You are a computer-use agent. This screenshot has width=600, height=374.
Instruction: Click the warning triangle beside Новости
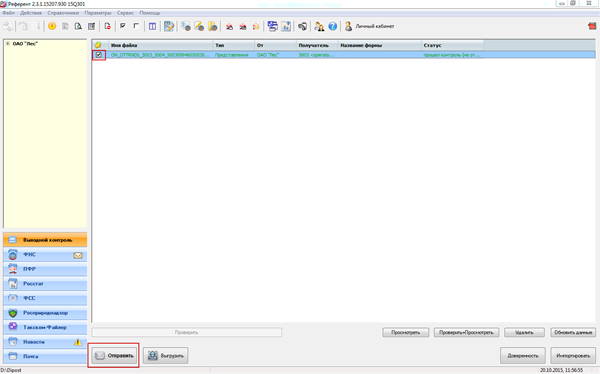[78, 342]
